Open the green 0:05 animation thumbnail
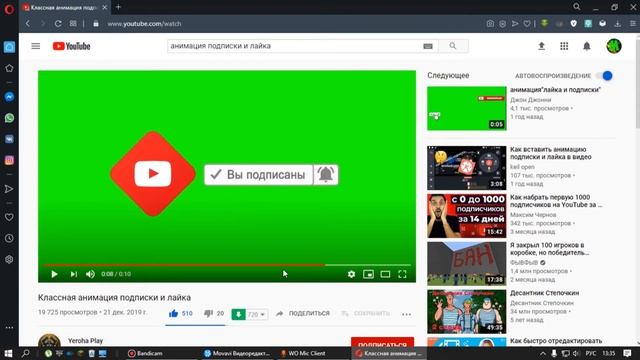Screen dimensions: 640x360 pos(467,108)
